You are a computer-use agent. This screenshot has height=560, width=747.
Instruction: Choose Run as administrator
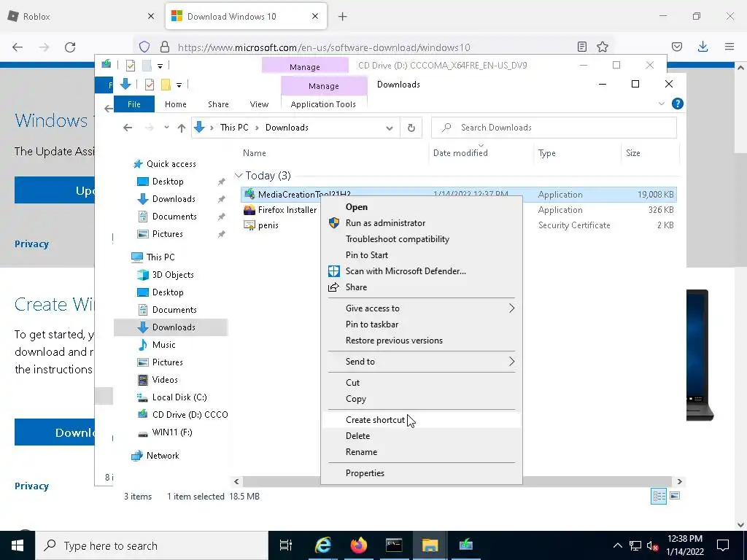click(x=421, y=223)
